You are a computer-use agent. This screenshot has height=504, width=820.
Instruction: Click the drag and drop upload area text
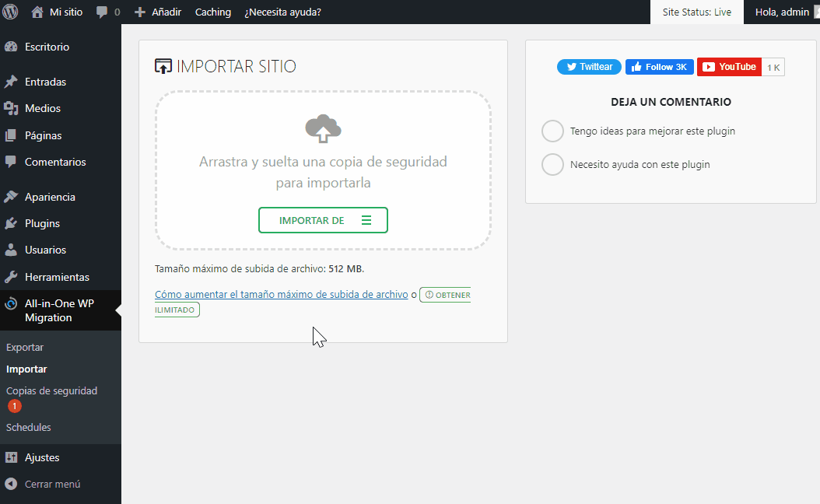pyautogui.click(x=323, y=172)
